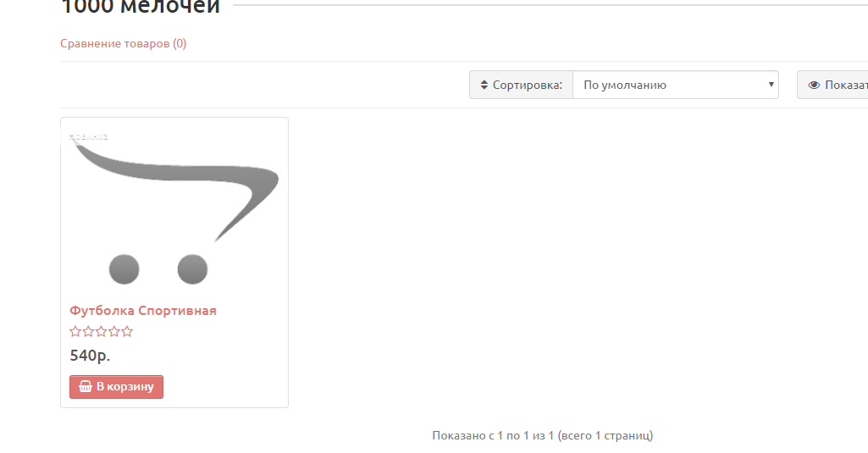Select the second rating star
Image resolution: width=868 pixels, height=453 pixels.
pyautogui.click(x=88, y=332)
